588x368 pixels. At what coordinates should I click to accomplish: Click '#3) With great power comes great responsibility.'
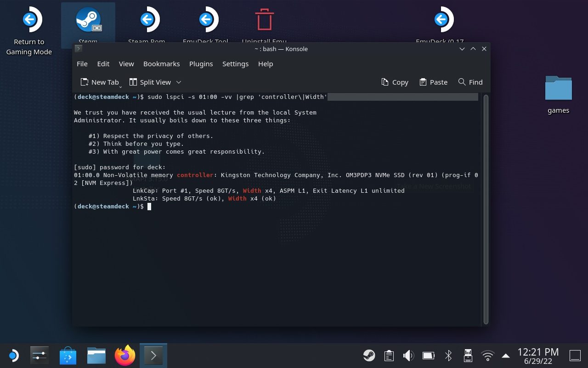pos(176,152)
